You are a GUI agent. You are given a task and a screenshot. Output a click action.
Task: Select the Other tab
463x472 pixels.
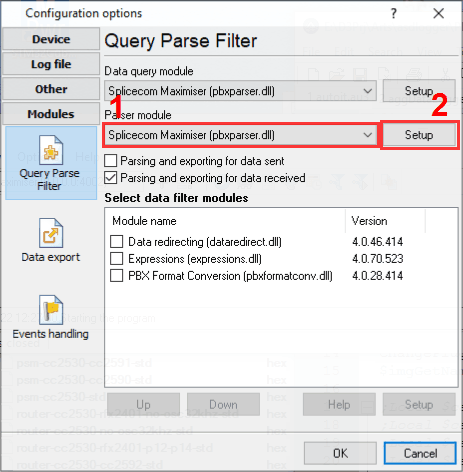(51, 89)
